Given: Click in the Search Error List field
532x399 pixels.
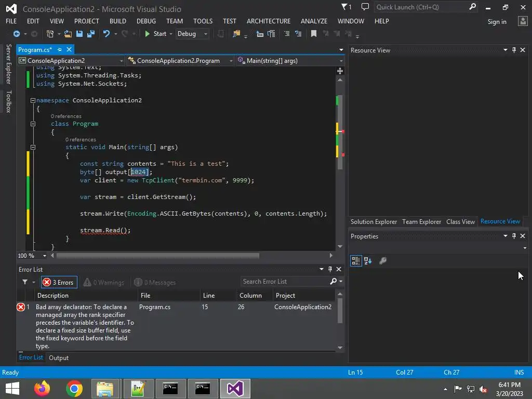Looking at the screenshot, I should [x=284, y=282].
